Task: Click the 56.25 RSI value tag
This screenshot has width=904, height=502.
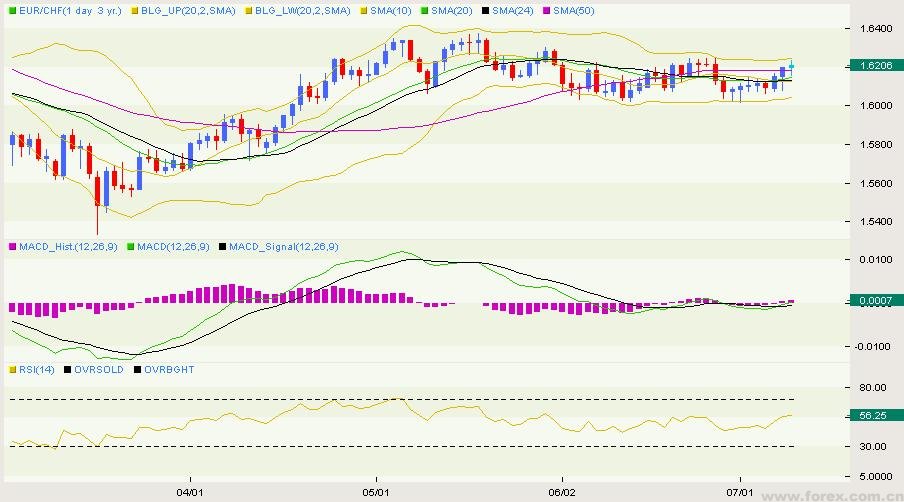Action: tap(873, 414)
